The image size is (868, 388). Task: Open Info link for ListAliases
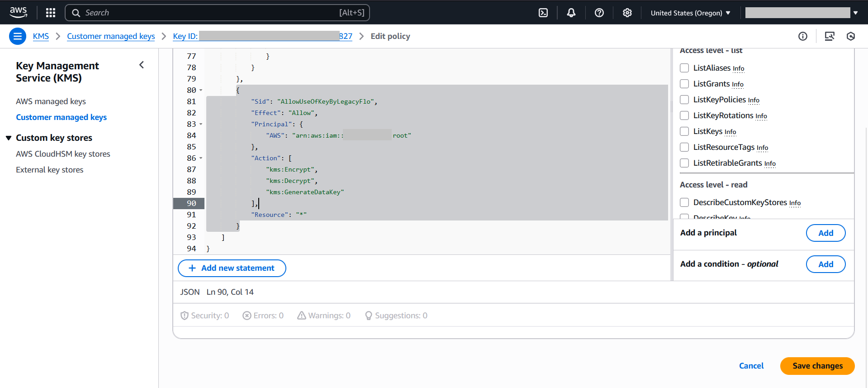pos(739,69)
